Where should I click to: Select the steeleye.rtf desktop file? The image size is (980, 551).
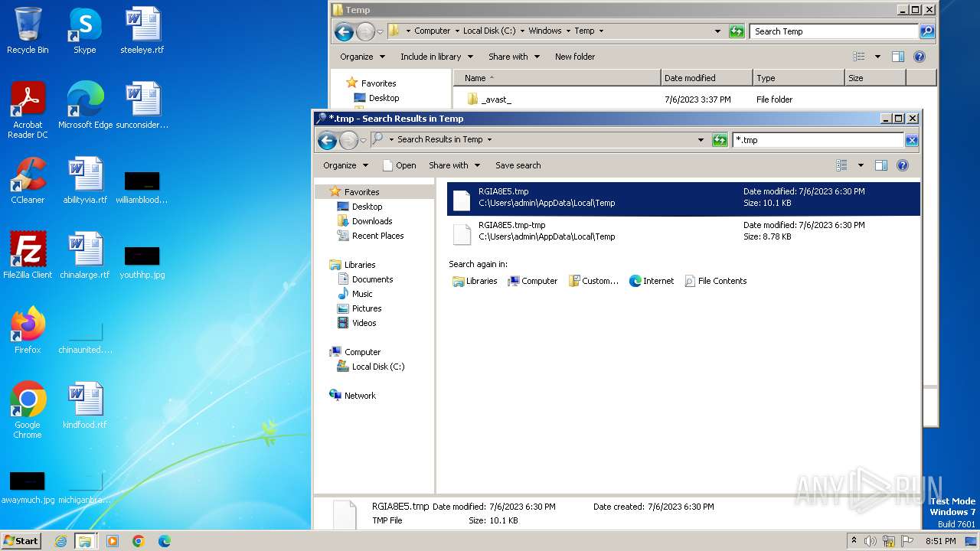142,31
